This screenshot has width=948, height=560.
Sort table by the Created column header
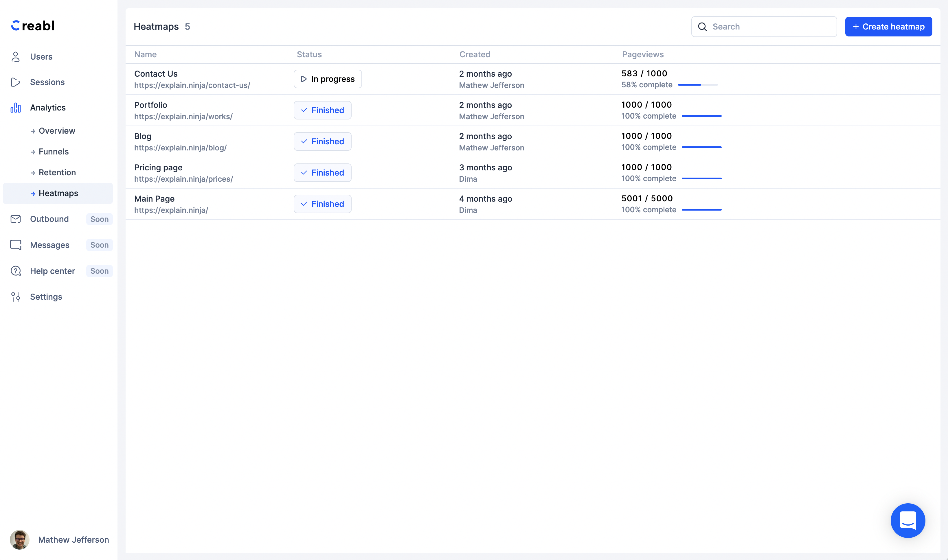point(475,54)
